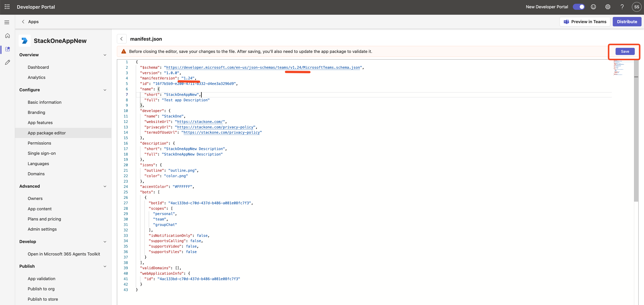Viewport: 644px width, 305px height.
Task: Click the Developer Portal title
Action: click(x=36, y=7)
